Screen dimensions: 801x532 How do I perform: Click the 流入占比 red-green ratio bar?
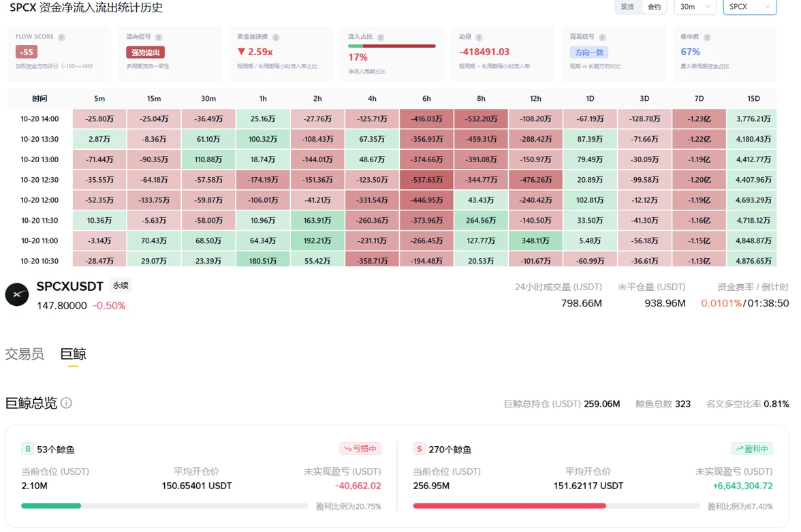pos(392,46)
